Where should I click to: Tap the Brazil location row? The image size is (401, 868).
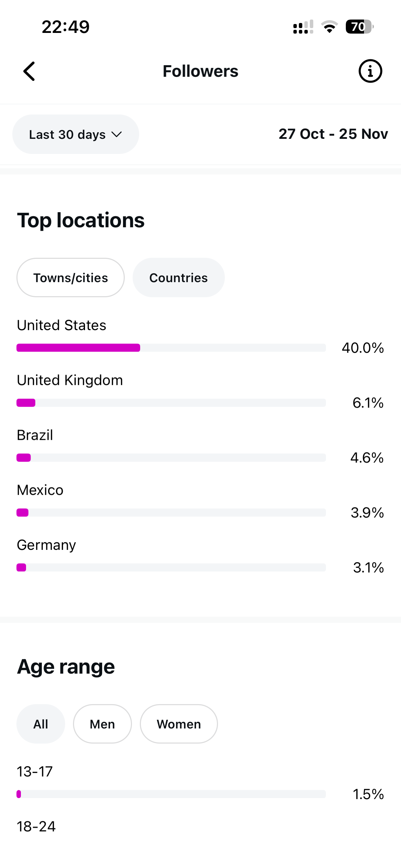[x=171, y=446]
